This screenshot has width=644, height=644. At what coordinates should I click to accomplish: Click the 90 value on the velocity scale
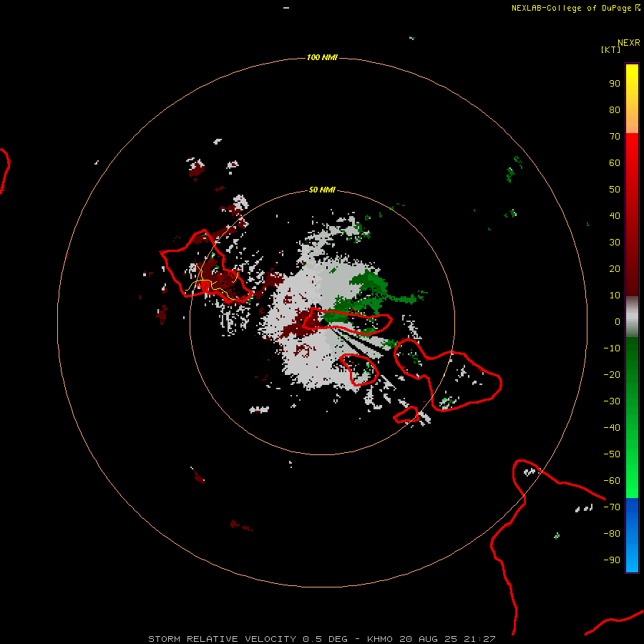[615, 84]
